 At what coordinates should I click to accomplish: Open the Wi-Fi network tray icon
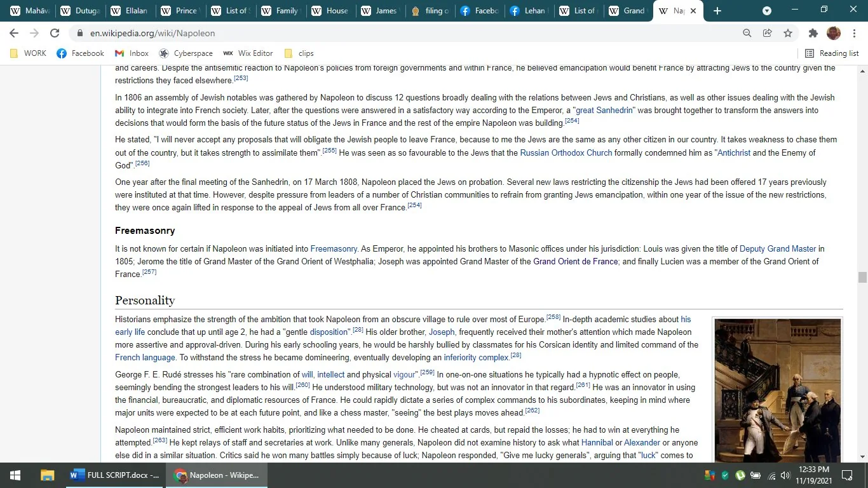[771, 475]
